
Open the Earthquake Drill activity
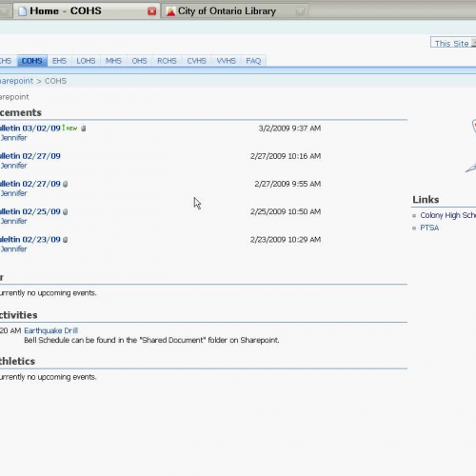click(50, 330)
